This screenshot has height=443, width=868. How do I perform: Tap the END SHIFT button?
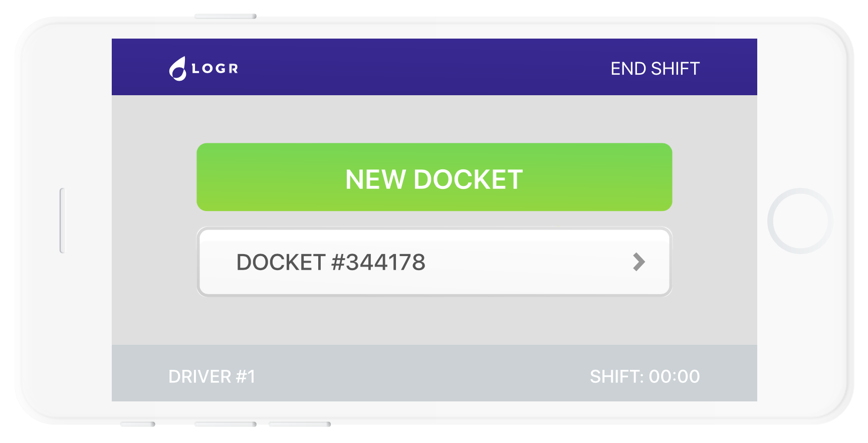click(x=655, y=69)
